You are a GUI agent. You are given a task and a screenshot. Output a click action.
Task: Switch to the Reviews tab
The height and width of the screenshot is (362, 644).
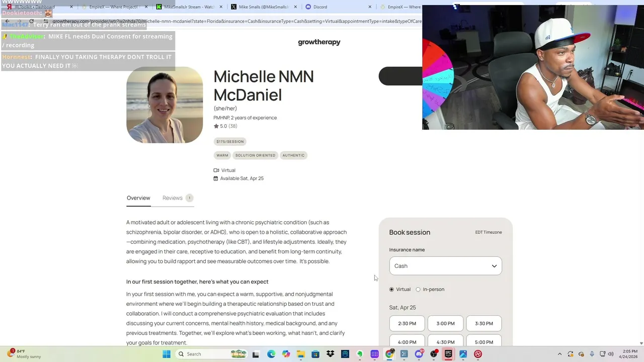pyautogui.click(x=177, y=198)
